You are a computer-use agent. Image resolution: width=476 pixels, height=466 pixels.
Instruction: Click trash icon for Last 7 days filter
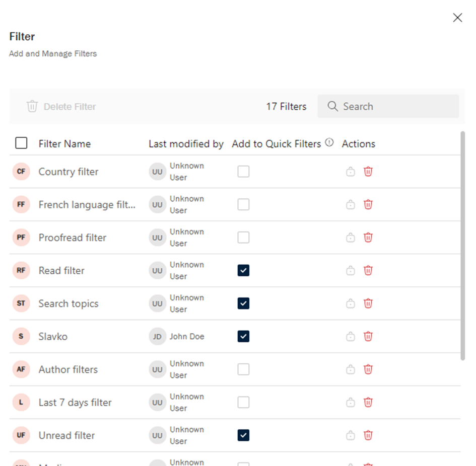(x=368, y=402)
